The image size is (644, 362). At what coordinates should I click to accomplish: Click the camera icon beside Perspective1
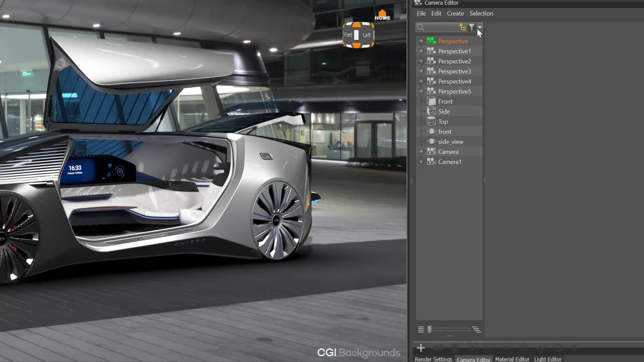pyautogui.click(x=431, y=51)
